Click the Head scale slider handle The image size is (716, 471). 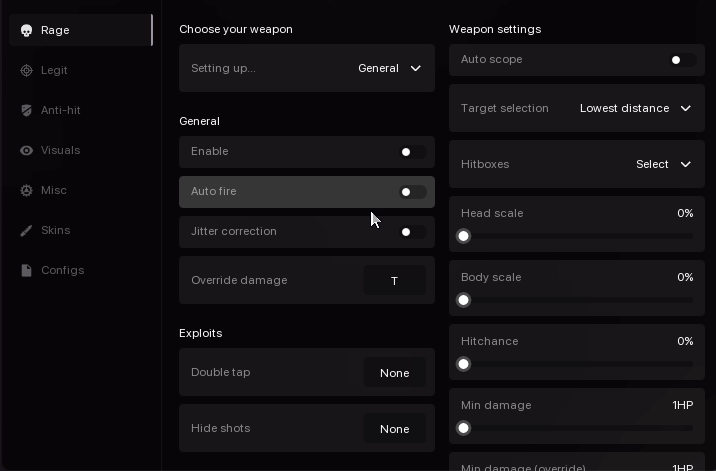(463, 236)
